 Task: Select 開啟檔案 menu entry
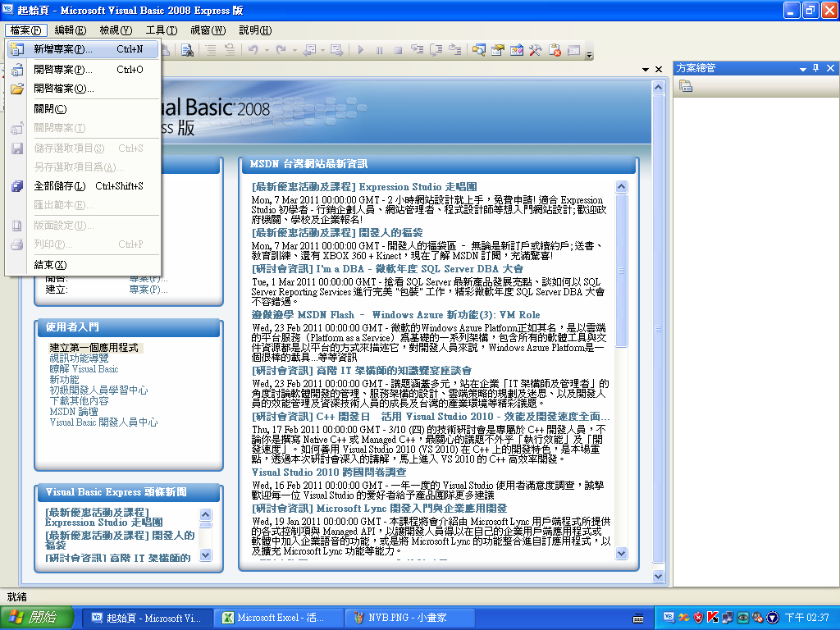(83, 89)
